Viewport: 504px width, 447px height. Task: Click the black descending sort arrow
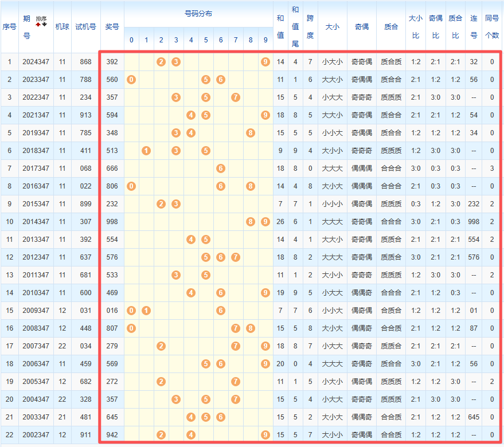[44, 25]
